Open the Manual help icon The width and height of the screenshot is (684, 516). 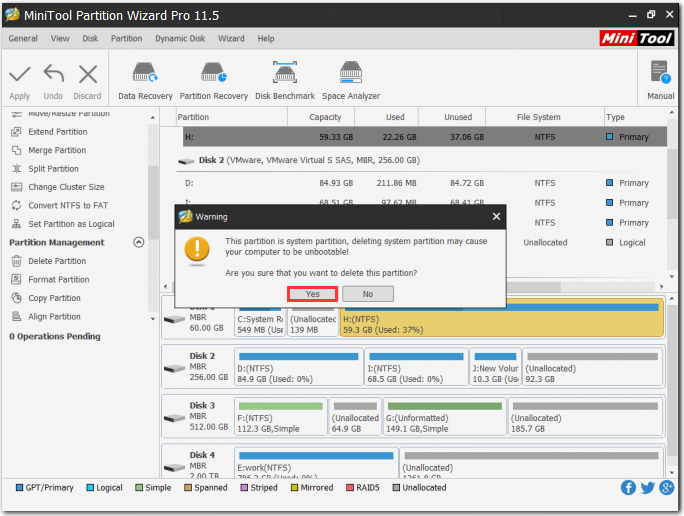click(660, 72)
